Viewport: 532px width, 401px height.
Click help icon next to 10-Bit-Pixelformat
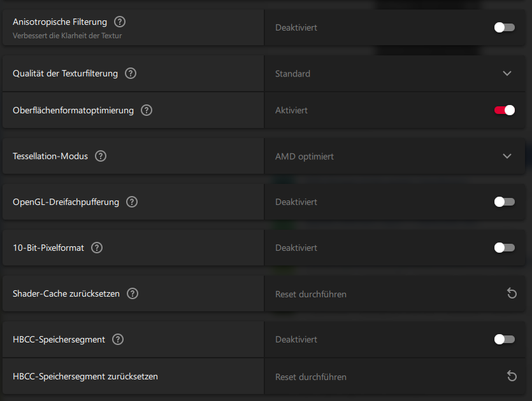[97, 248]
